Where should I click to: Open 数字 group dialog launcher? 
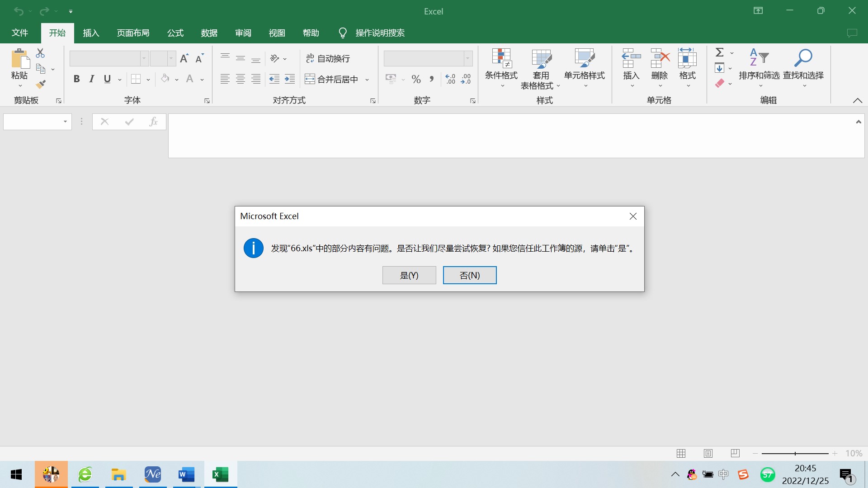coord(473,101)
